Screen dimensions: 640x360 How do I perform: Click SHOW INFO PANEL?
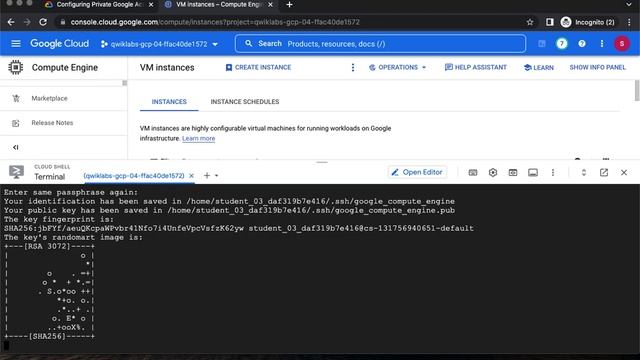[598, 67]
